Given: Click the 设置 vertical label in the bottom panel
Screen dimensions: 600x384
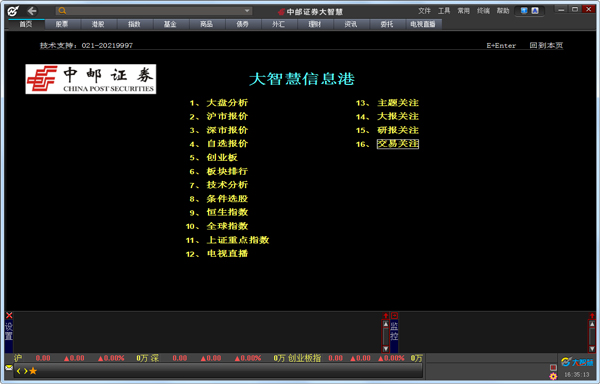Looking at the screenshot, I should (x=9, y=331).
